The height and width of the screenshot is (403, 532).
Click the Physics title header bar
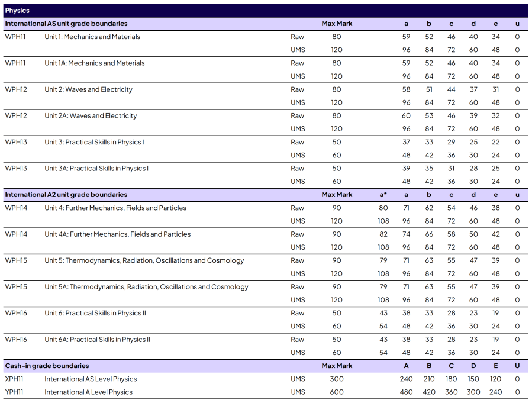click(x=265, y=11)
